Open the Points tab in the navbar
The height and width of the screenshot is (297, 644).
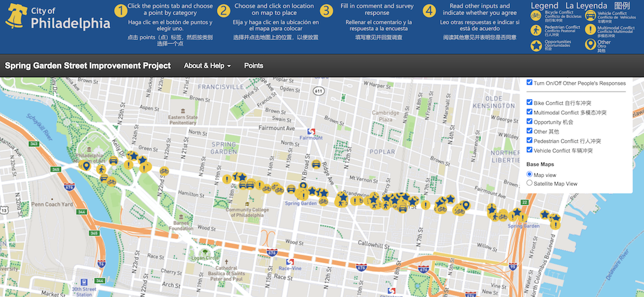[253, 66]
